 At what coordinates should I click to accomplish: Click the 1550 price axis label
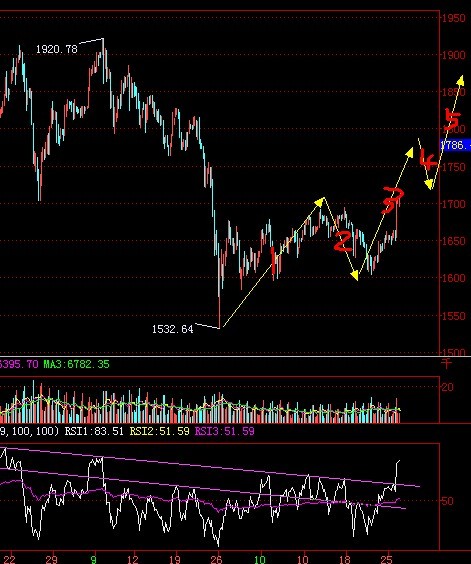coord(454,316)
